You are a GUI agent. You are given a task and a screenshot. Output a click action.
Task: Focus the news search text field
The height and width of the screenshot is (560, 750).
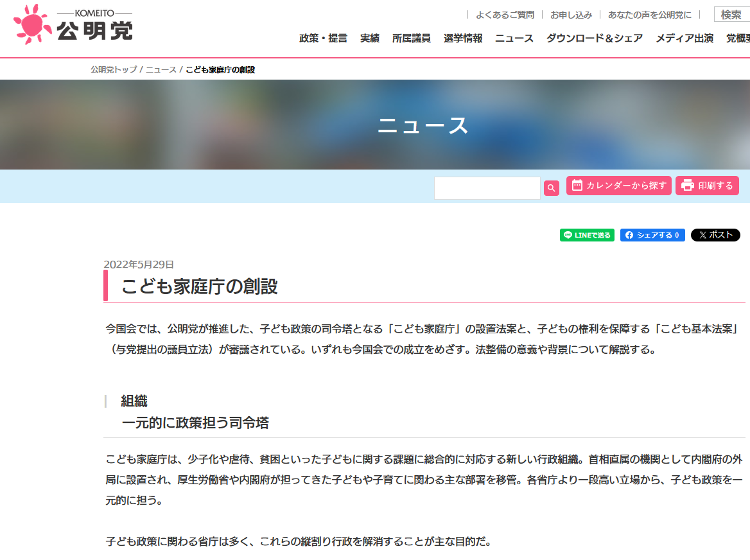(487, 188)
